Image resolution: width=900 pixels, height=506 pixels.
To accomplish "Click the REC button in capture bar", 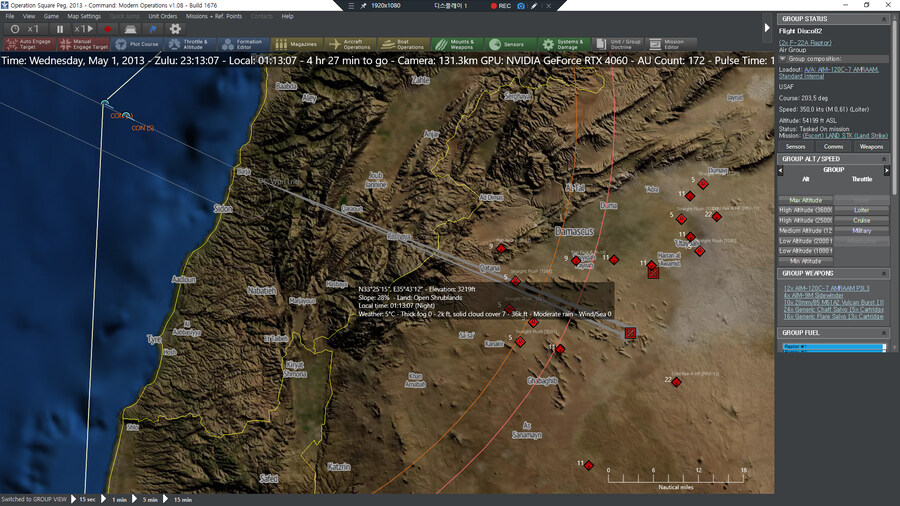I will tap(501, 6).
